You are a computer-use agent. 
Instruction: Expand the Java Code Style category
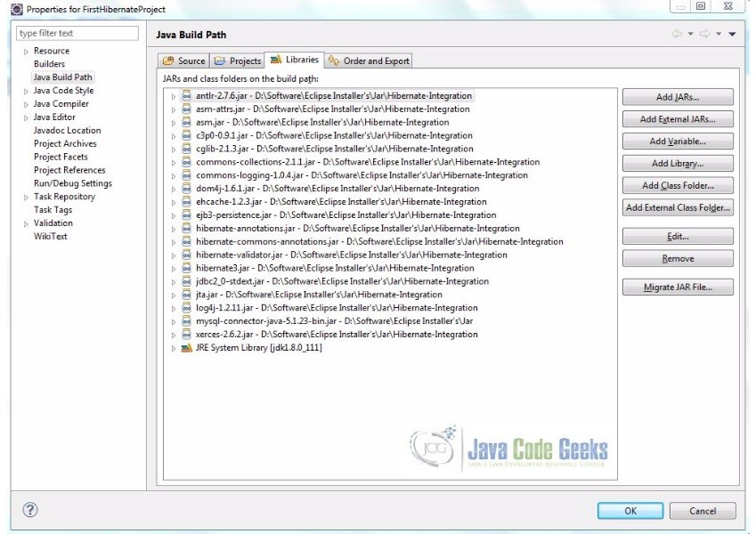pos(26,91)
